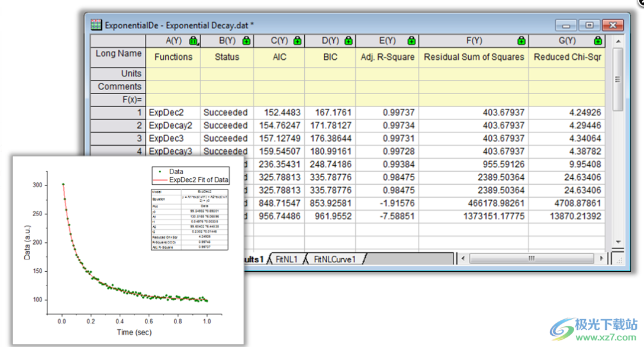Click the residual value 1373151.17775
644x347 pixels.
click(474, 216)
